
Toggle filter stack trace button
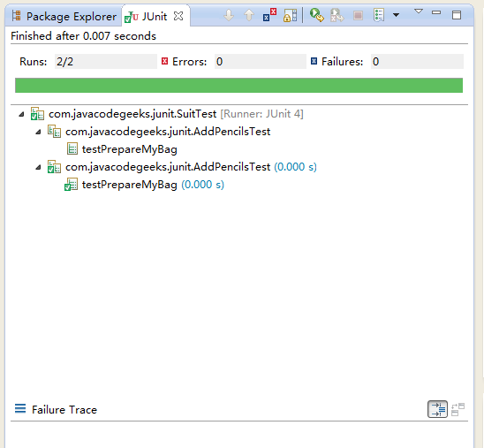click(437, 409)
